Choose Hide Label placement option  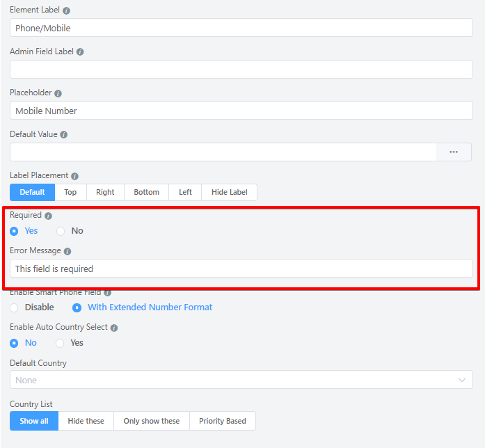coord(229,193)
